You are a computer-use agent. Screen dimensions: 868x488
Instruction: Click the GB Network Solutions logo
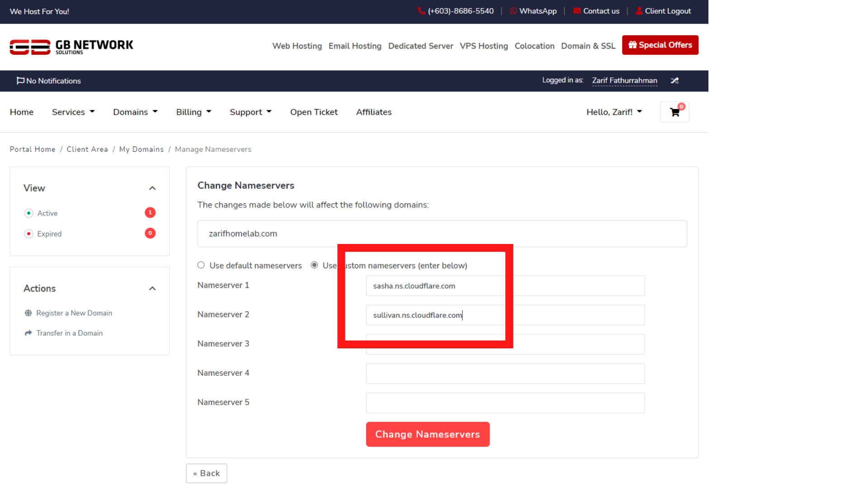tap(71, 46)
